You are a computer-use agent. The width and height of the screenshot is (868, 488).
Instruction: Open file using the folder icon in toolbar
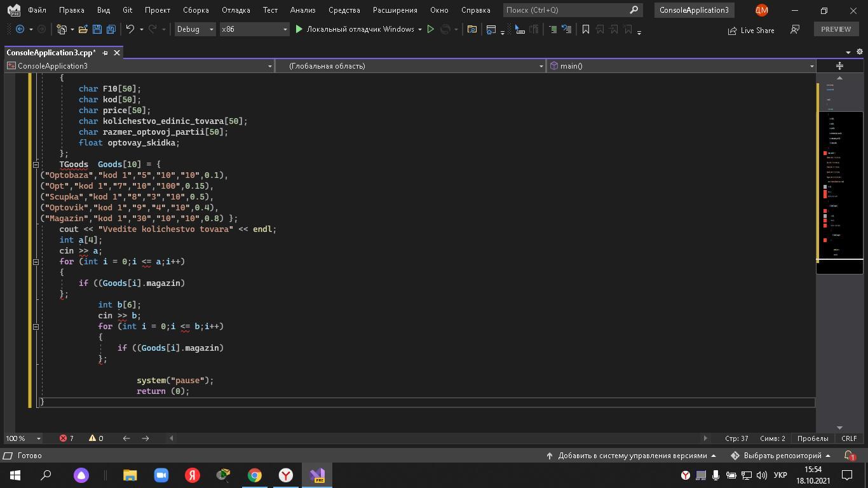point(83,29)
